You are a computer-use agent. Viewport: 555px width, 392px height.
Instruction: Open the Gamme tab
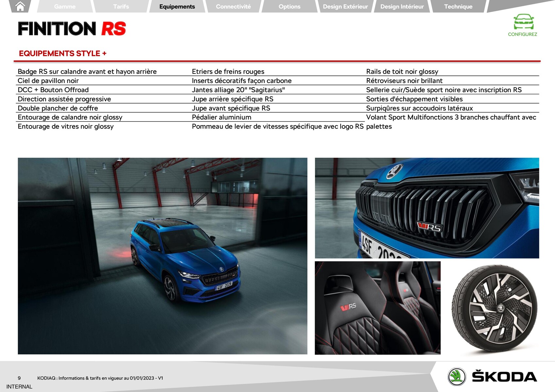[x=65, y=7]
